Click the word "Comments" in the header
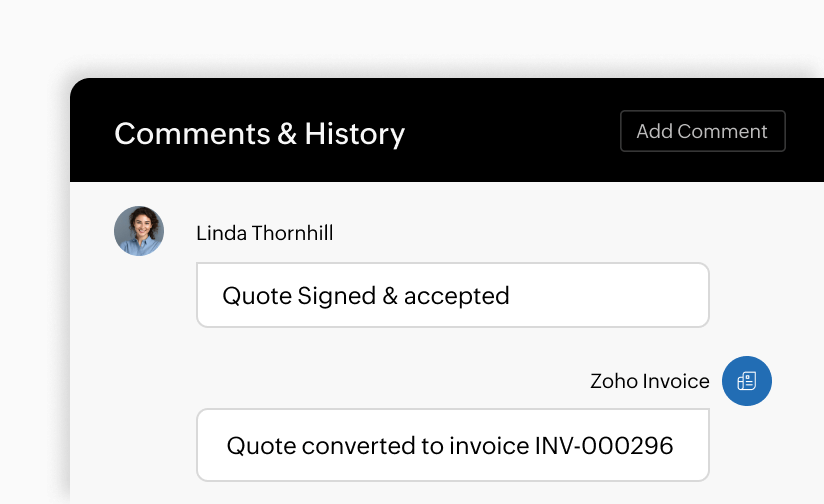824x504 pixels. coord(191,133)
